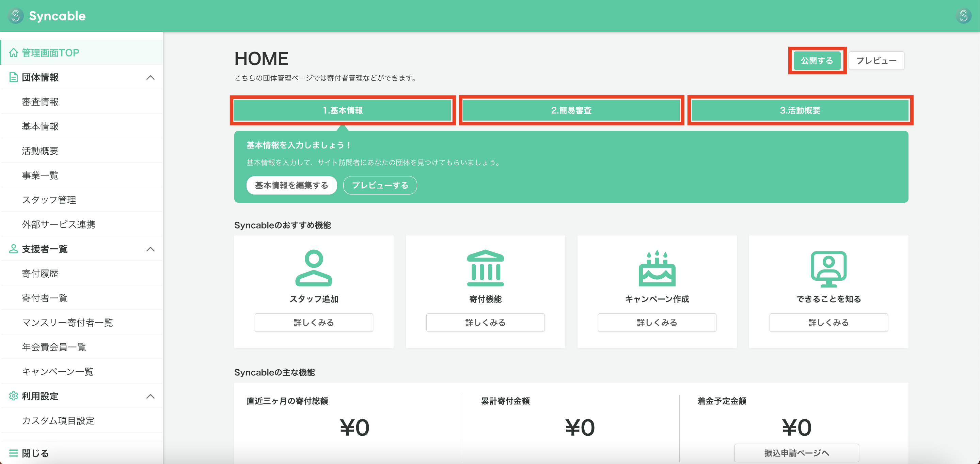Open the user avatar menu at top right
The image size is (980, 464).
coord(963,16)
